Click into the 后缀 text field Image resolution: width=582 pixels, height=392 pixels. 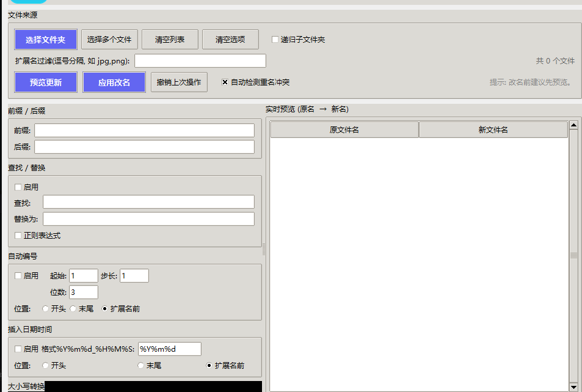tap(144, 147)
